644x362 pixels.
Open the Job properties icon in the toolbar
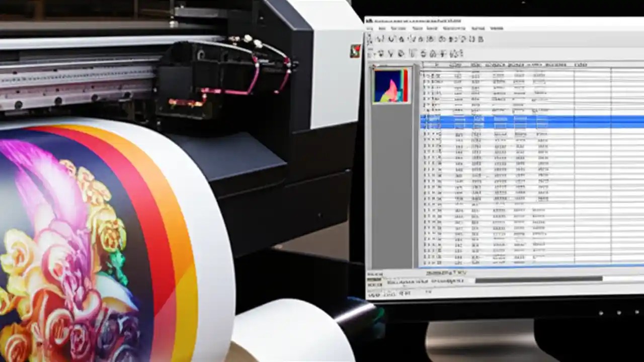coord(442,39)
